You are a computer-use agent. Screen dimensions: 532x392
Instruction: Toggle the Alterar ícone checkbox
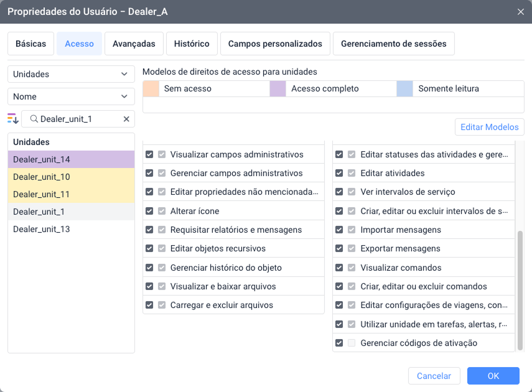149,211
